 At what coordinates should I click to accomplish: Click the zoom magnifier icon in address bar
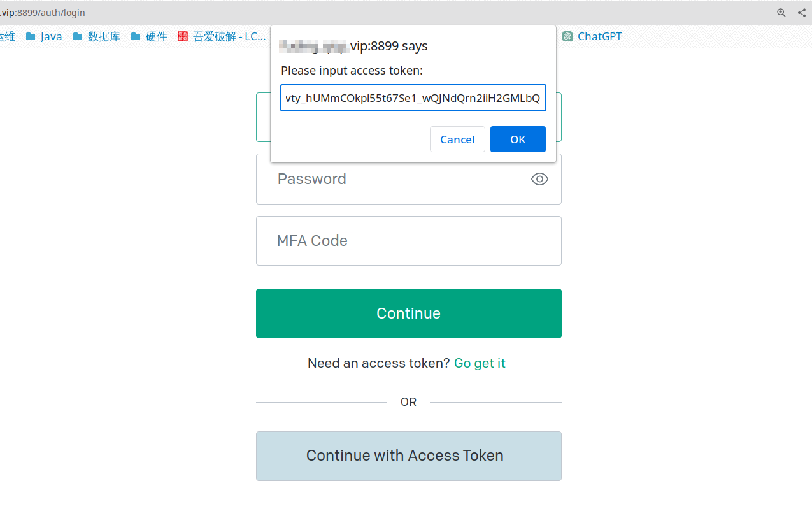781,13
